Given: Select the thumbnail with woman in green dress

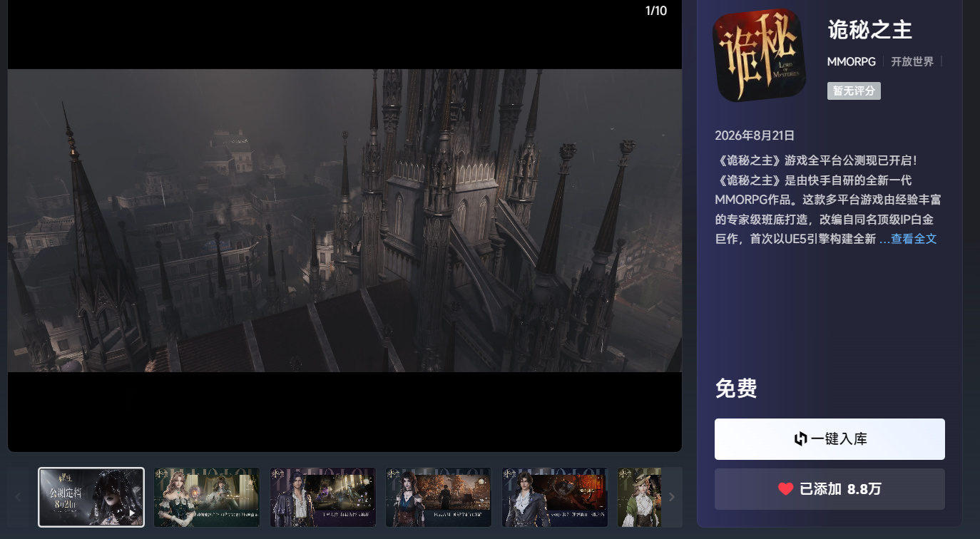Looking at the screenshot, I should [207, 497].
